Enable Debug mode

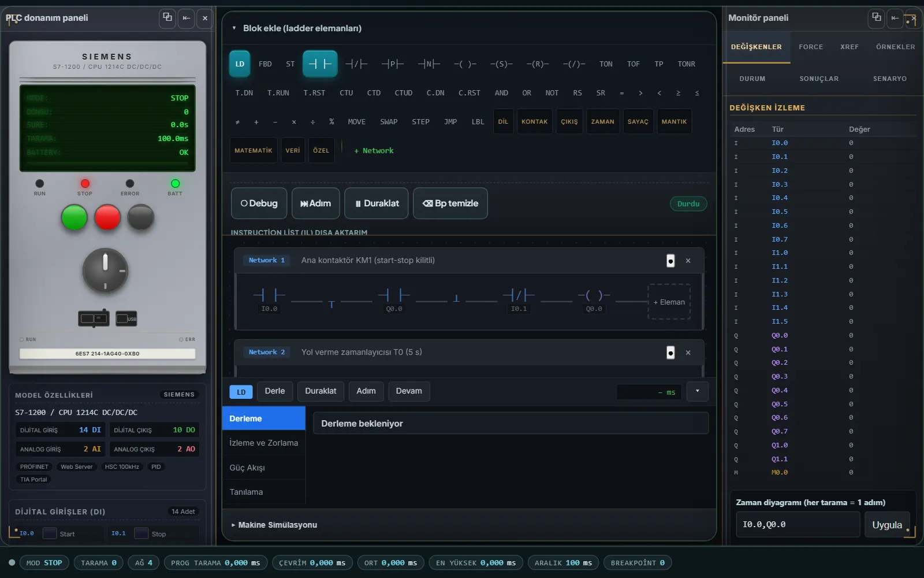259,203
